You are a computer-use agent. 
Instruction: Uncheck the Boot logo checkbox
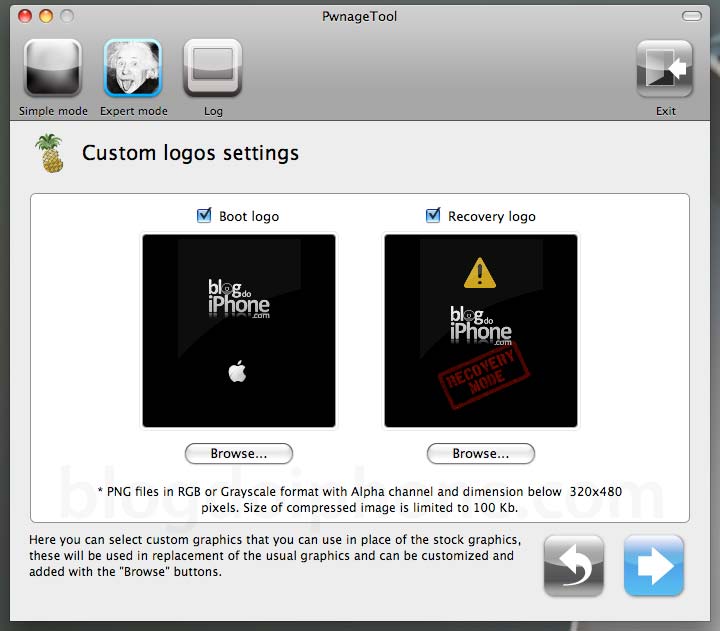click(x=204, y=215)
